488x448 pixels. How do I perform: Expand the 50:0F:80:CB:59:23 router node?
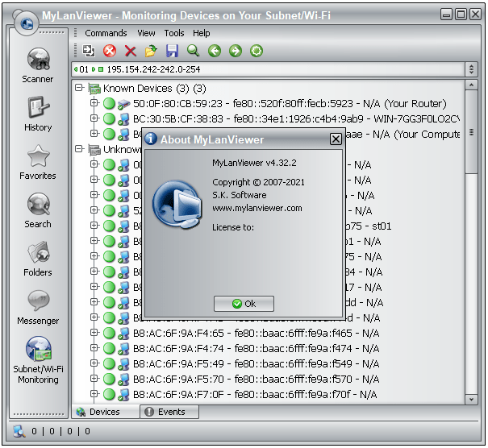coord(94,102)
